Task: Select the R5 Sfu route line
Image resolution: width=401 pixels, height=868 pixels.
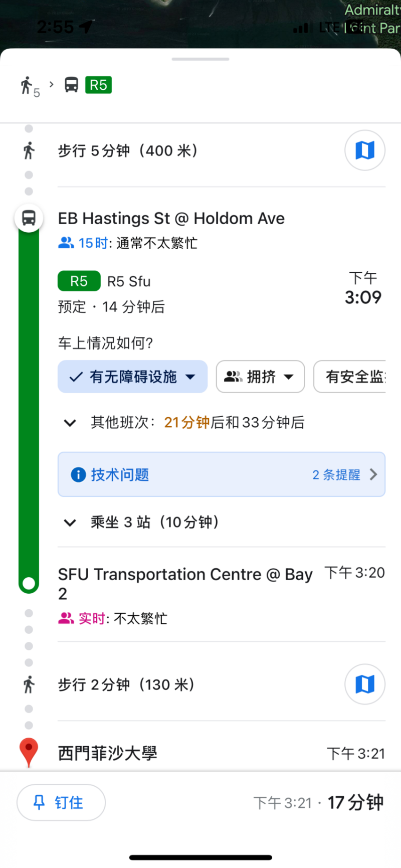Action: 129,281
